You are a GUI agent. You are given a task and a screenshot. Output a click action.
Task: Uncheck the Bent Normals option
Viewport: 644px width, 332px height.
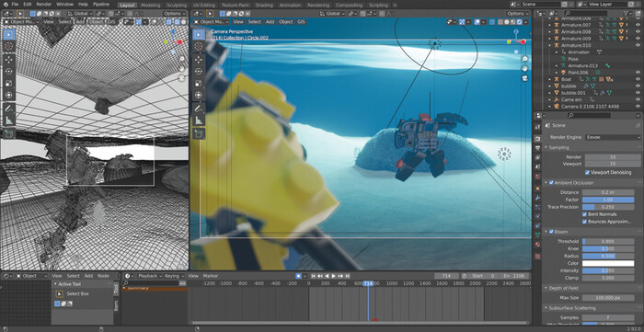(x=584, y=214)
